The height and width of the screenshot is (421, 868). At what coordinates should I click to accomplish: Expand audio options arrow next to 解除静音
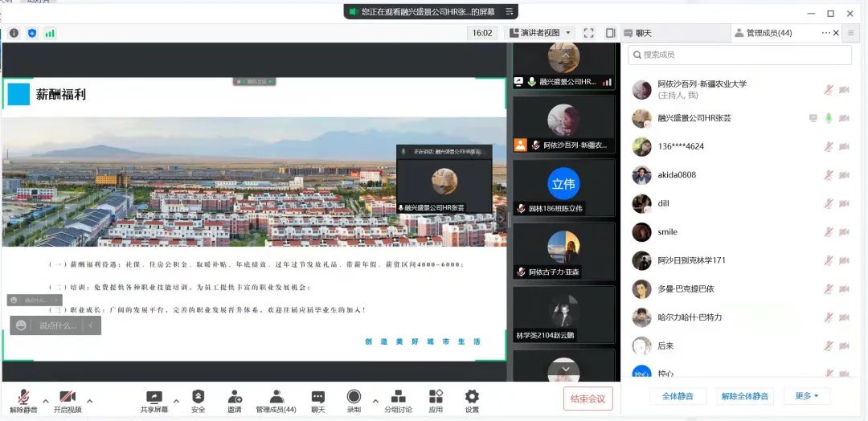45,400
